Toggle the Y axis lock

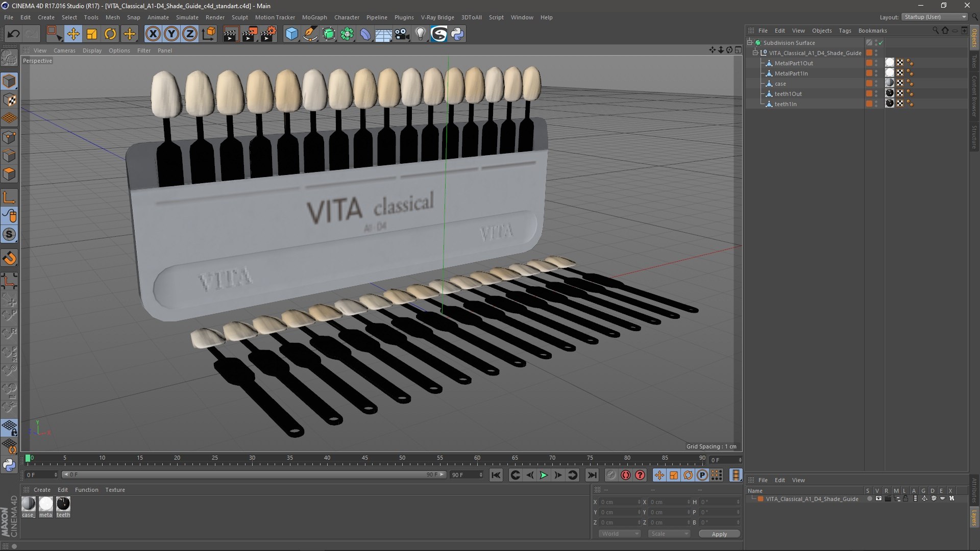click(x=171, y=34)
